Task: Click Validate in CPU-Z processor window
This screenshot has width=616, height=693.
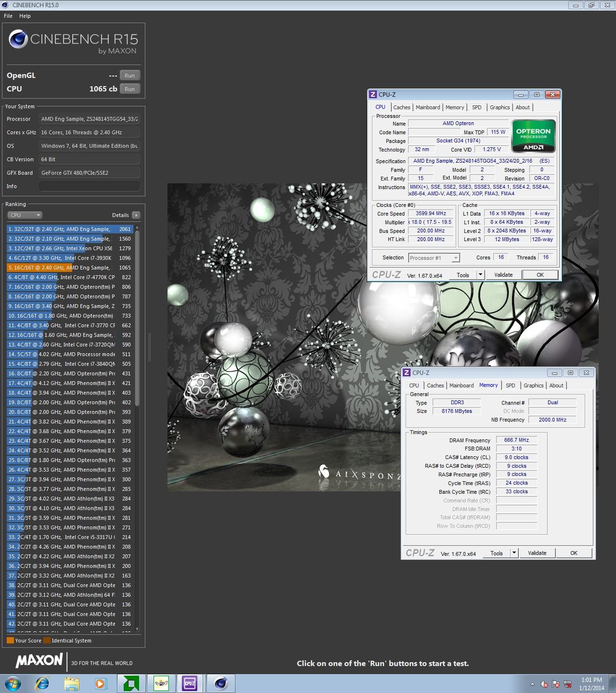Action: [503, 275]
